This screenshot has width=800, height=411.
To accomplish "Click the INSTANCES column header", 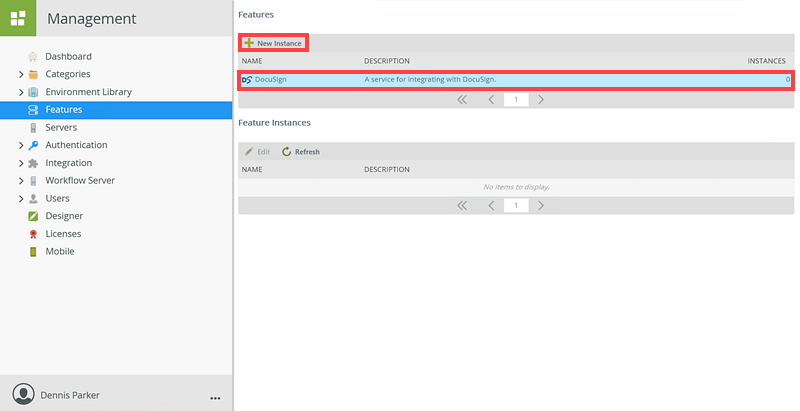I will tap(766, 61).
